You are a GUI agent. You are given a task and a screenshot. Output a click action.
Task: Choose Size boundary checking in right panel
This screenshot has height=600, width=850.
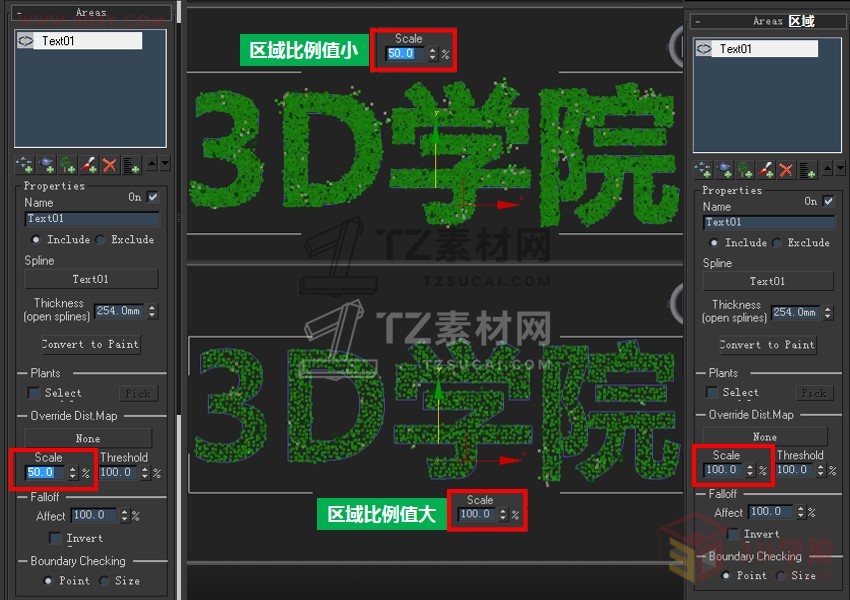pyautogui.click(x=781, y=576)
